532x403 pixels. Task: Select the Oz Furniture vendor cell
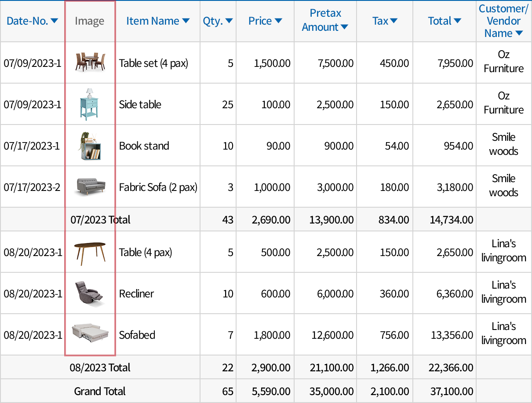(503, 62)
